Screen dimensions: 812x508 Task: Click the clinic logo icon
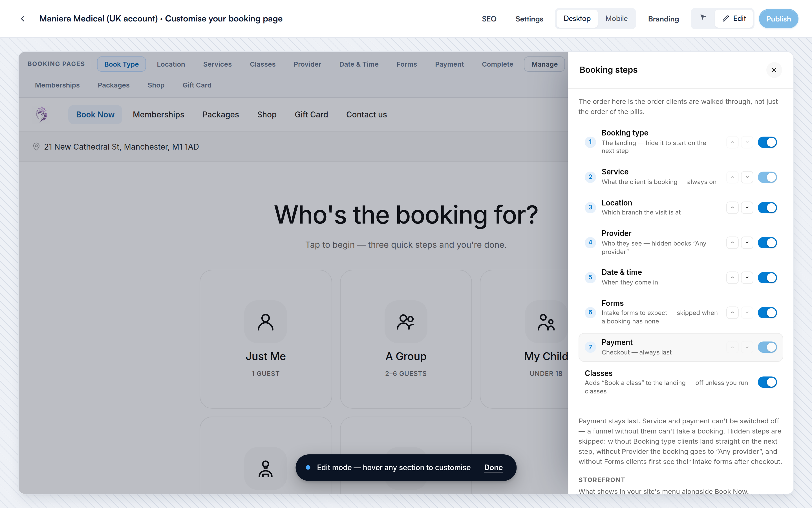[42, 114]
